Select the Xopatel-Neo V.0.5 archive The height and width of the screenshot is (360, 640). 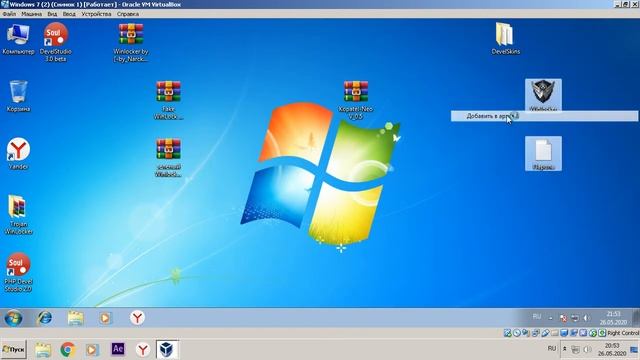356,100
